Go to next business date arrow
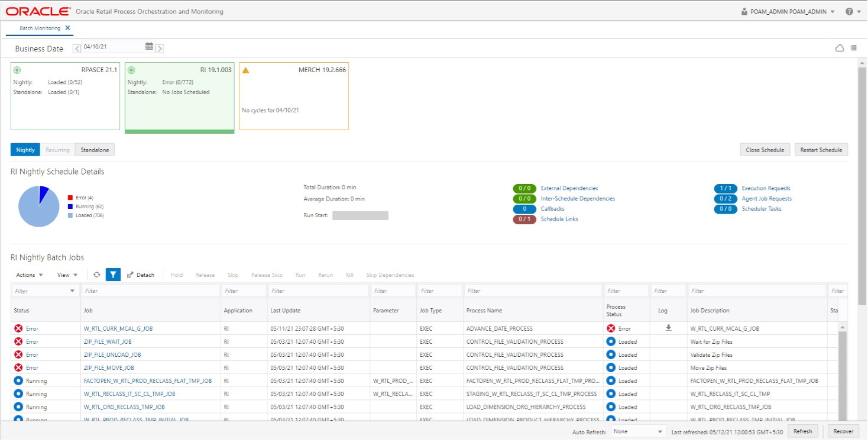The height and width of the screenshot is (442, 868). click(x=160, y=49)
